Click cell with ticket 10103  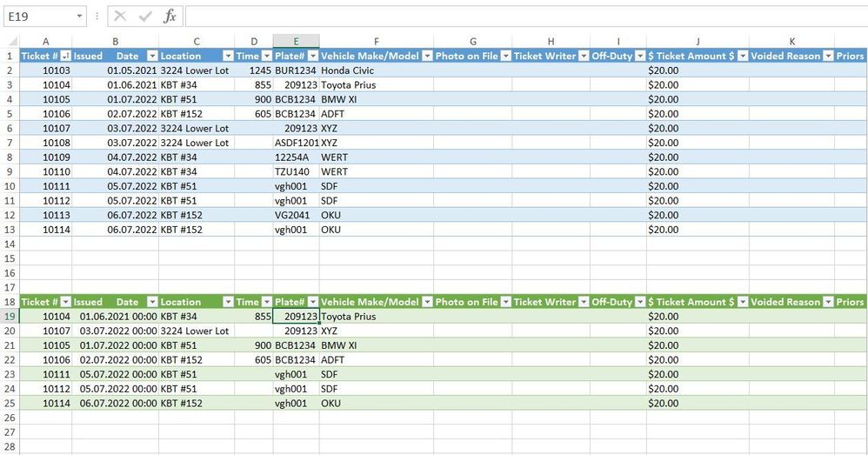45,70
